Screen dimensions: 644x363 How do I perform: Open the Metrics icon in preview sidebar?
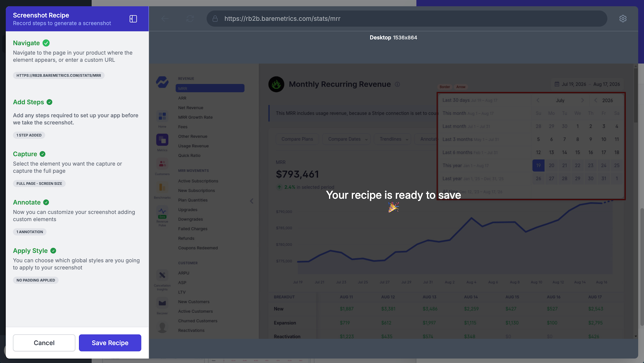click(x=162, y=140)
